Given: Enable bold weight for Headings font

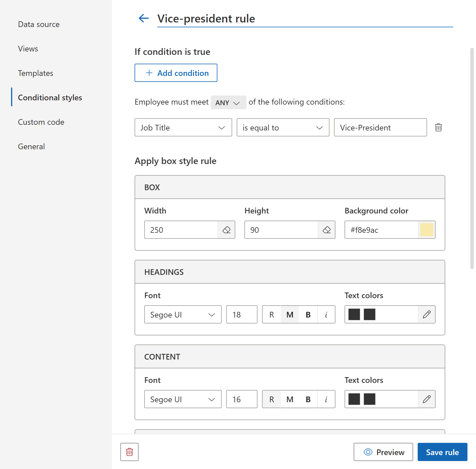Looking at the screenshot, I should click(x=308, y=314).
